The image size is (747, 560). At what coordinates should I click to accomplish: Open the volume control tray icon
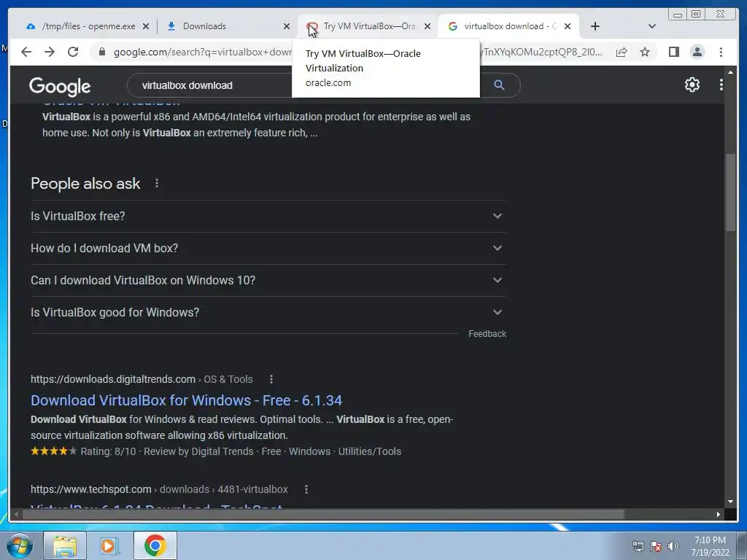673,546
